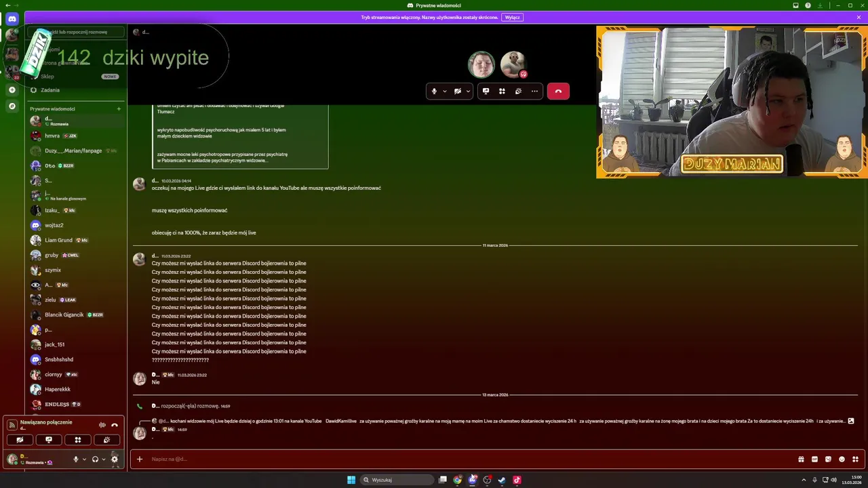Image resolution: width=868 pixels, height=488 pixels.
Task: Open chat with szymix
Action: pos(76,270)
